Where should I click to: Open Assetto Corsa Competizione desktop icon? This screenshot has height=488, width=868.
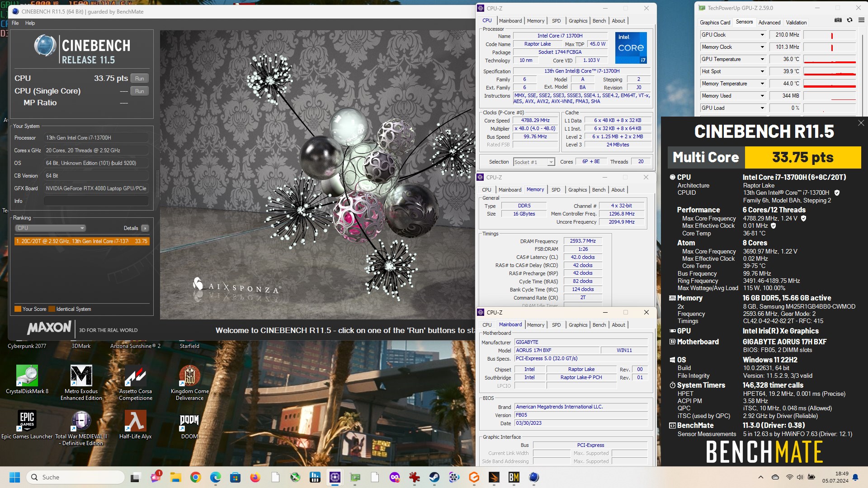point(136,382)
